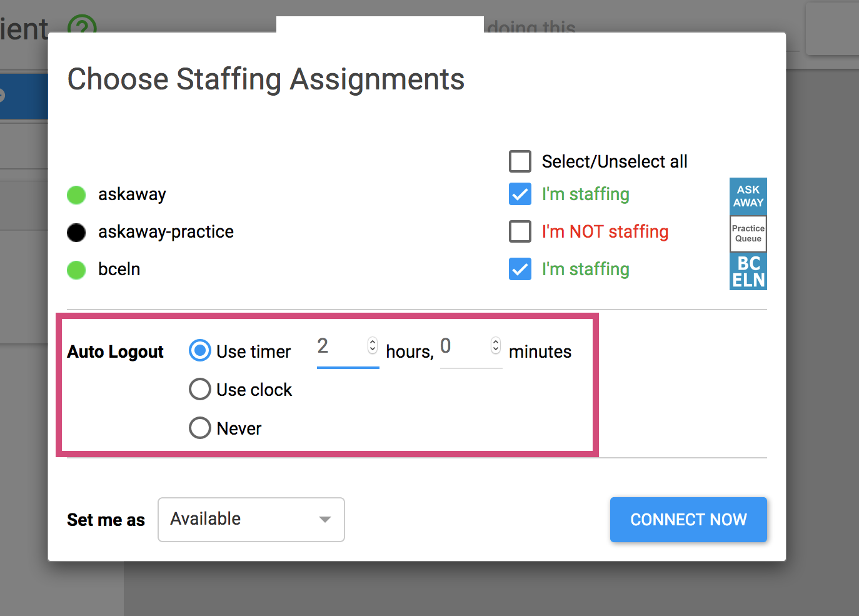Click the green help question mark icon
The image size is (859, 616).
click(x=82, y=25)
